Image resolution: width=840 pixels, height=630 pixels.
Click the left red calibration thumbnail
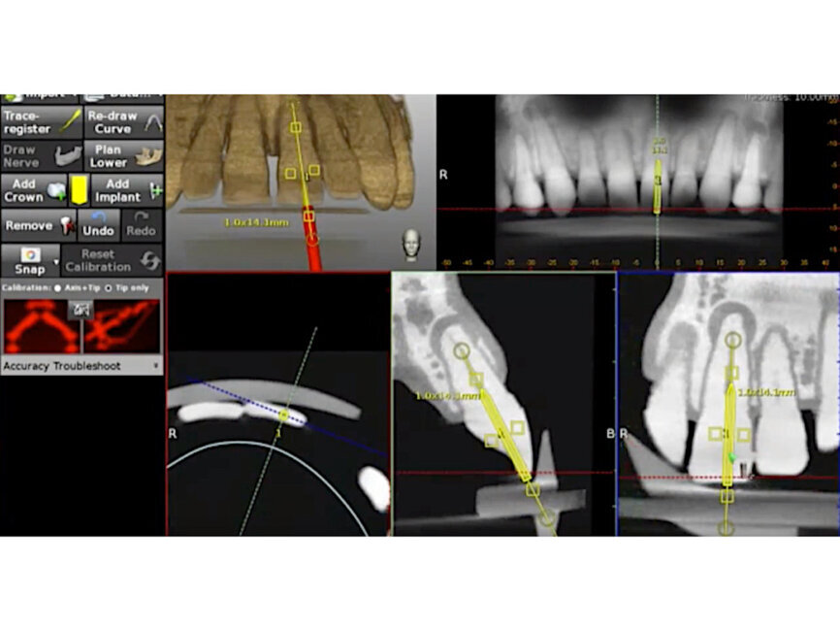coord(41,324)
